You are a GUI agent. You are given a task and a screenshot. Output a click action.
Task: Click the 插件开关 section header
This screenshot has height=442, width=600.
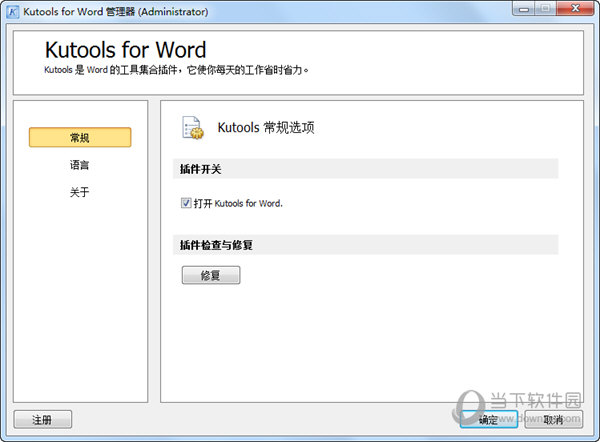(365, 169)
